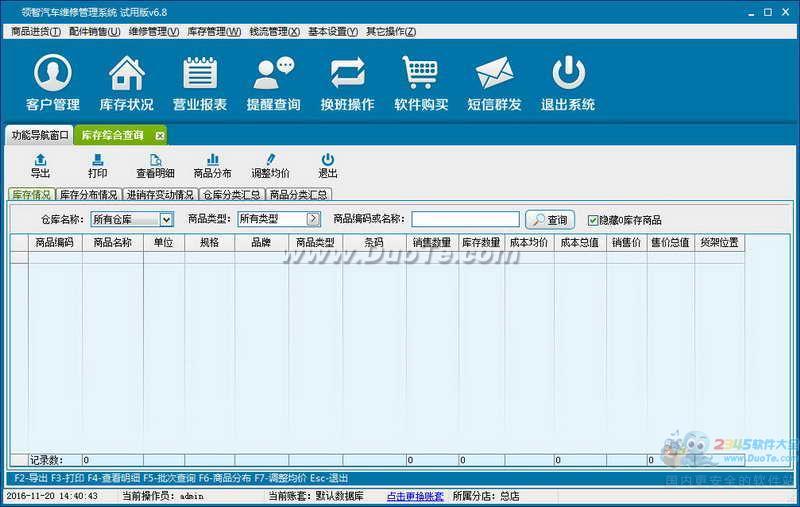
Task: Click 规格 column header
Action: (x=210, y=243)
